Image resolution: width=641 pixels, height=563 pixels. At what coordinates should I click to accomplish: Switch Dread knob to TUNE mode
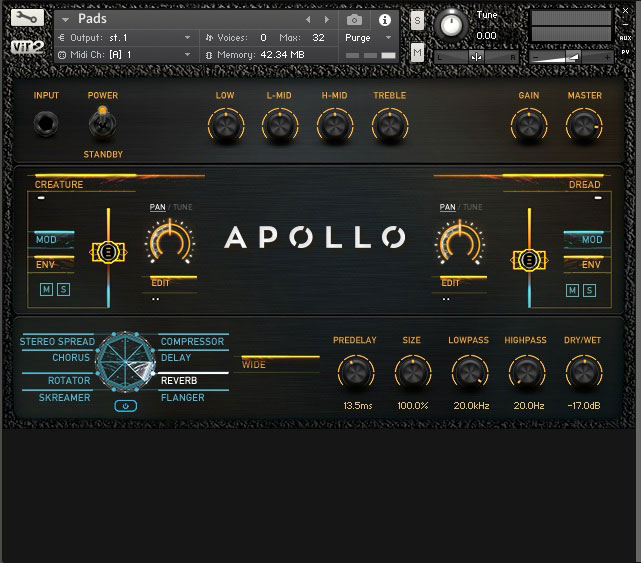(473, 207)
